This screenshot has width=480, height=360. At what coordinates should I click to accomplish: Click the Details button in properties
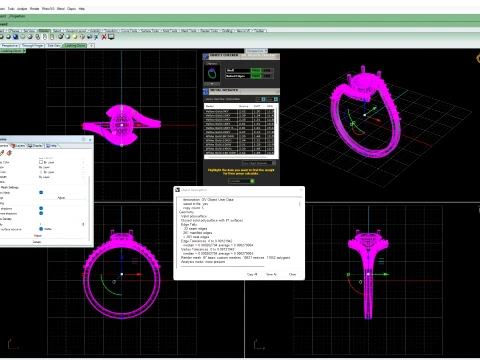(x=37, y=242)
